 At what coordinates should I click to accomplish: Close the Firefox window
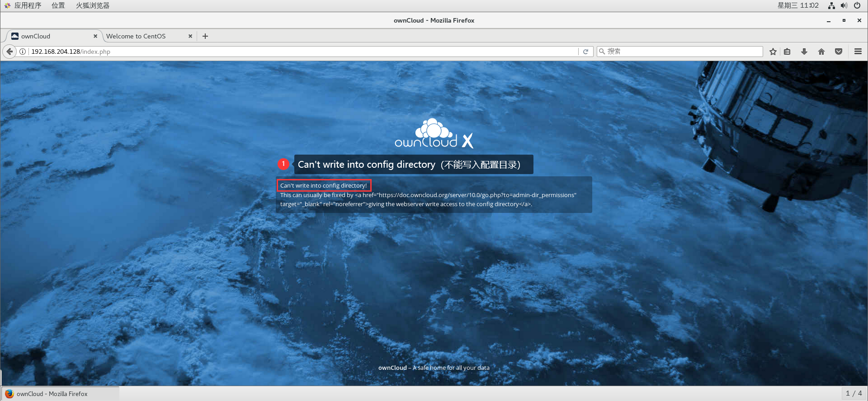[x=859, y=20]
